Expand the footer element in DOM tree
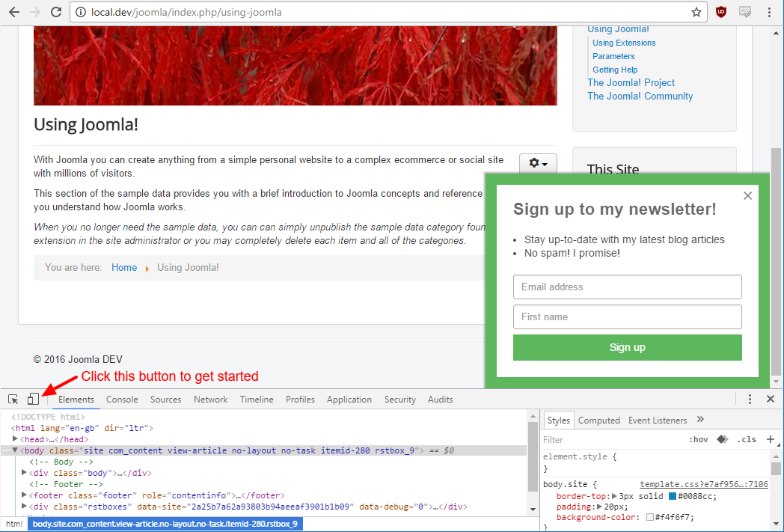The image size is (784, 532). click(x=25, y=495)
